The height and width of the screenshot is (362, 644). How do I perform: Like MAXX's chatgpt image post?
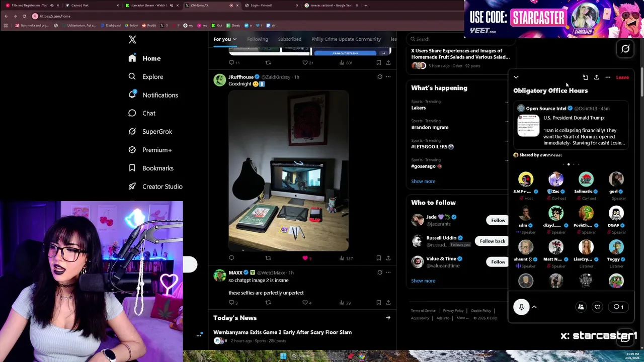click(x=305, y=303)
